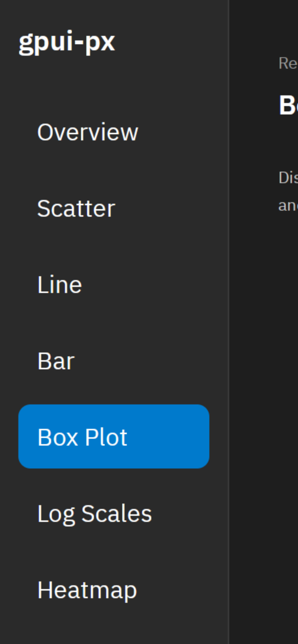Pick the 'Bar' entry above Box Plot
Screen dimensions: 298x644
[x=56, y=361]
